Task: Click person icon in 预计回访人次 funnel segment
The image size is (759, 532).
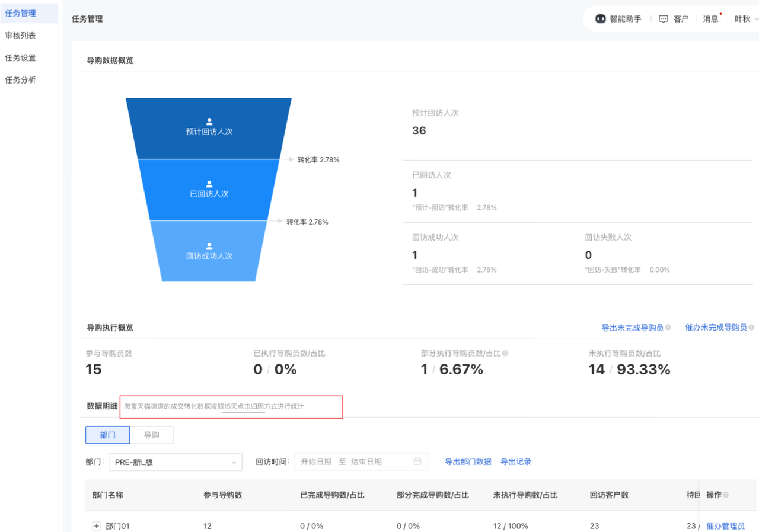Action: point(209,121)
